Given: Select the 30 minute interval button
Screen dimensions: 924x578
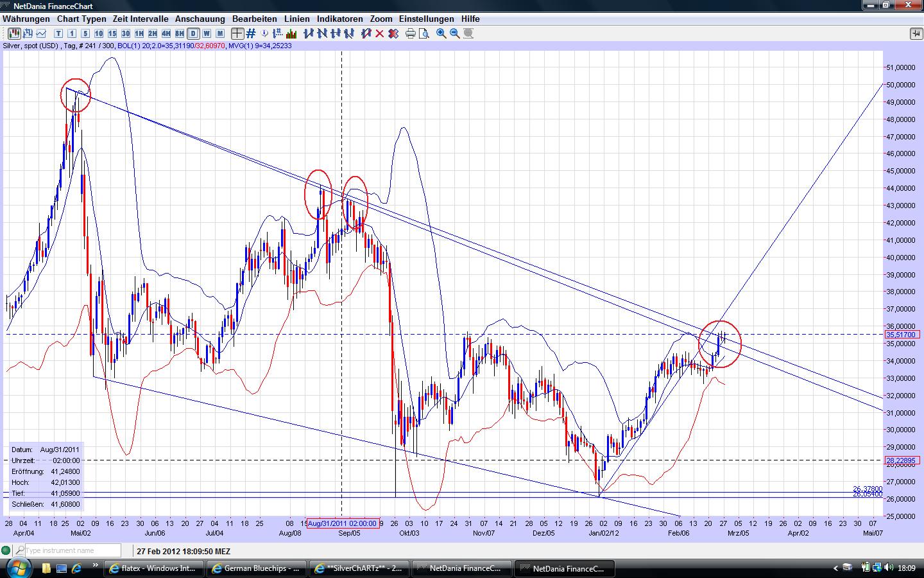Looking at the screenshot, I should point(126,33).
